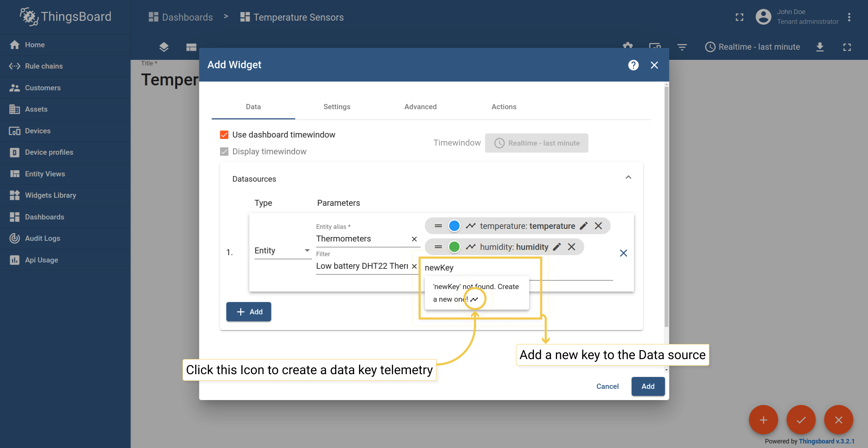Viewport: 868px width, 448px height.
Task: Open the three-dot user menu
Action: click(x=849, y=17)
